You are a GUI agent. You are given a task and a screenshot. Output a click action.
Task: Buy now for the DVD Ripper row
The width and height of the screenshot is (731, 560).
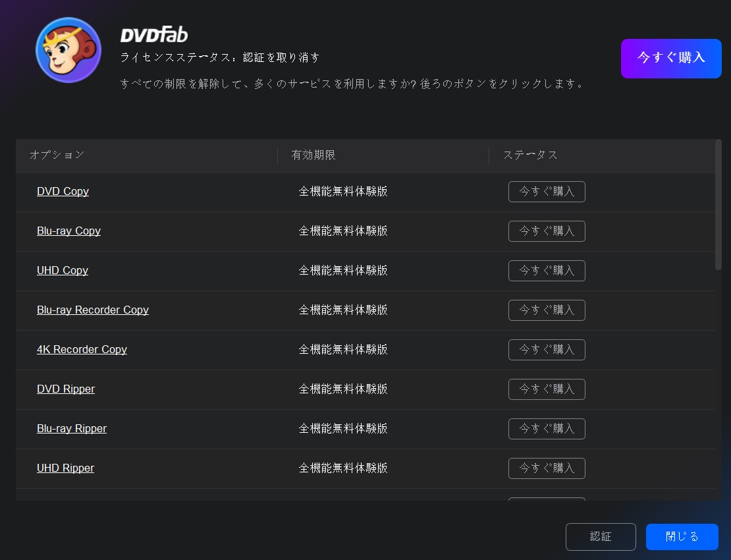pyautogui.click(x=547, y=389)
